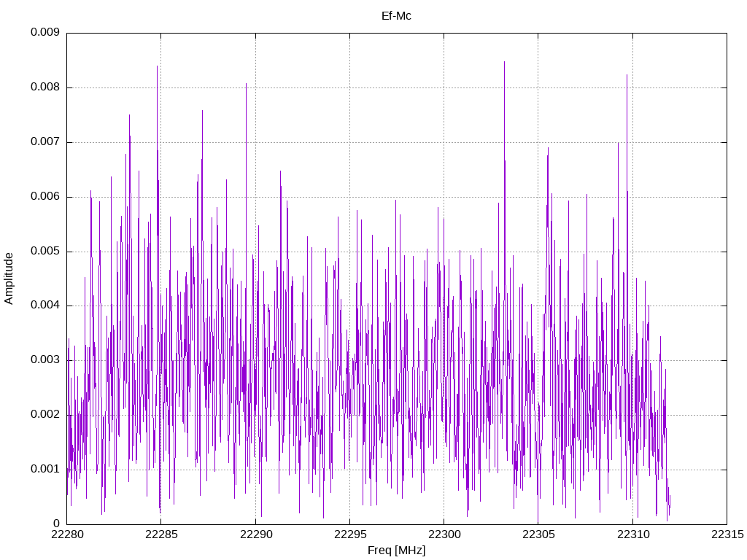Screen dimensions: 747x560
Task: Click the y-axis tick label 0.005
Action: coord(45,251)
